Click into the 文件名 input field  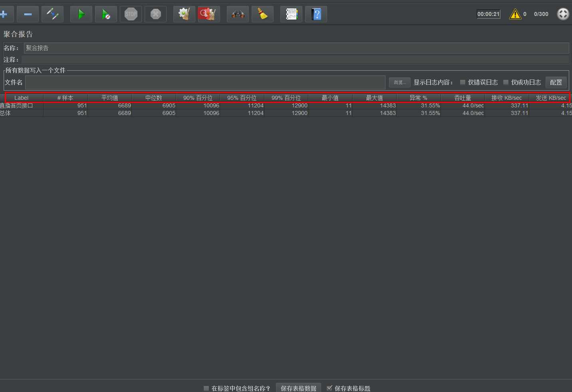(205, 82)
